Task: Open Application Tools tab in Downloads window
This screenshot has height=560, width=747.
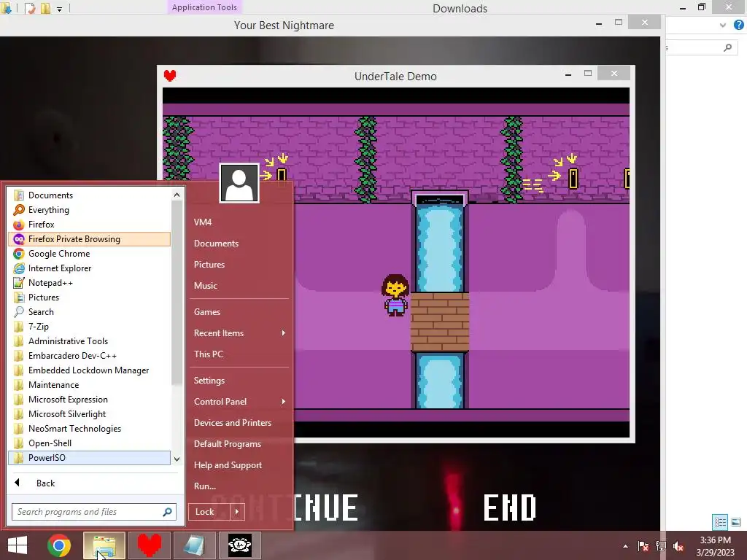Action: pos(204,7)
